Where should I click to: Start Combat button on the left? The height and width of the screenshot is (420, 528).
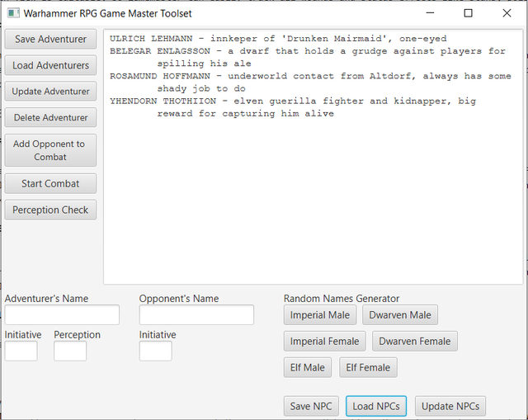tap(50, 183)
